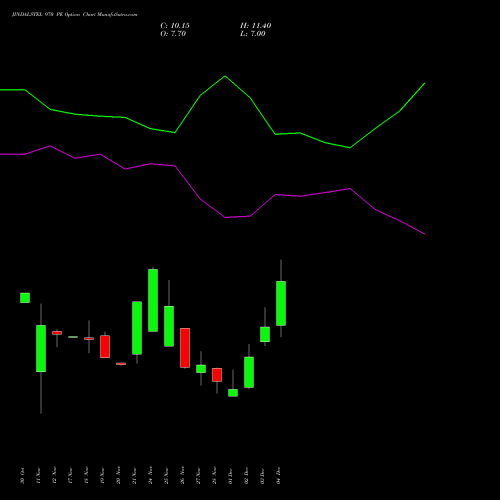Click the '28 Nov' date axis label
Screen dimensions: 500x500
tap(214, 476)
